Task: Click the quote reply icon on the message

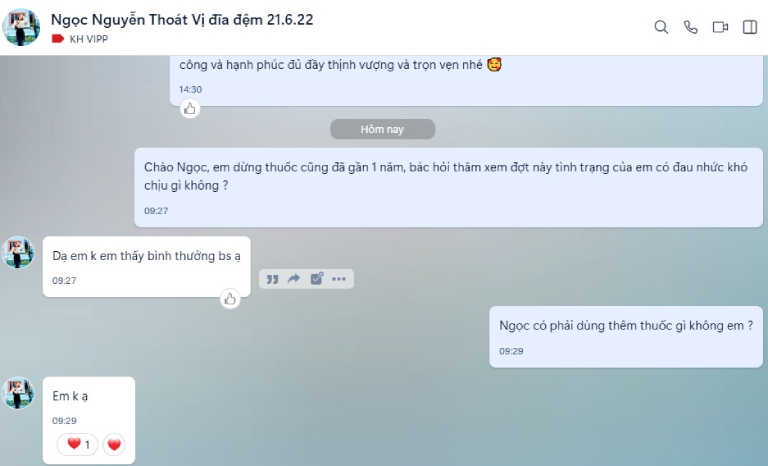Action: pyautogui.click(x=272, y=279)
